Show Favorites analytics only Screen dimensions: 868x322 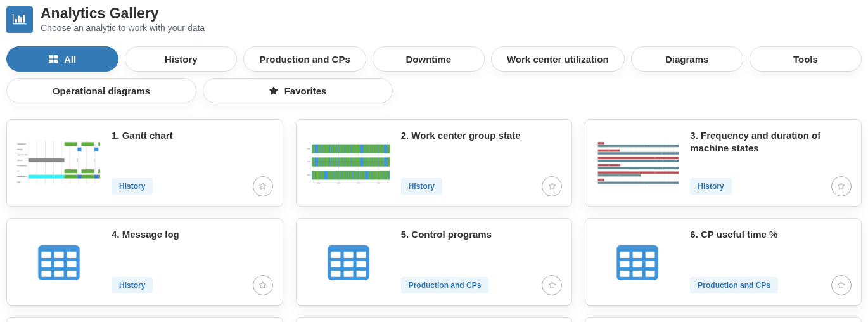(x=298, y=91)
